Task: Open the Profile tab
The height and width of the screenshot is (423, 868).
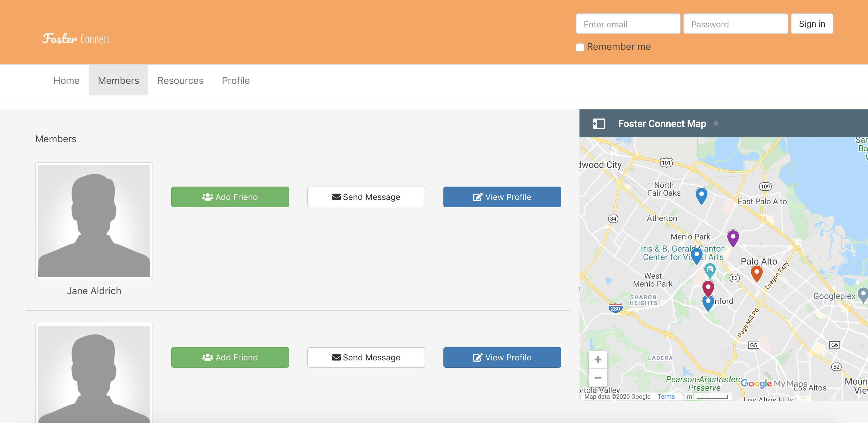Action: 236,80
